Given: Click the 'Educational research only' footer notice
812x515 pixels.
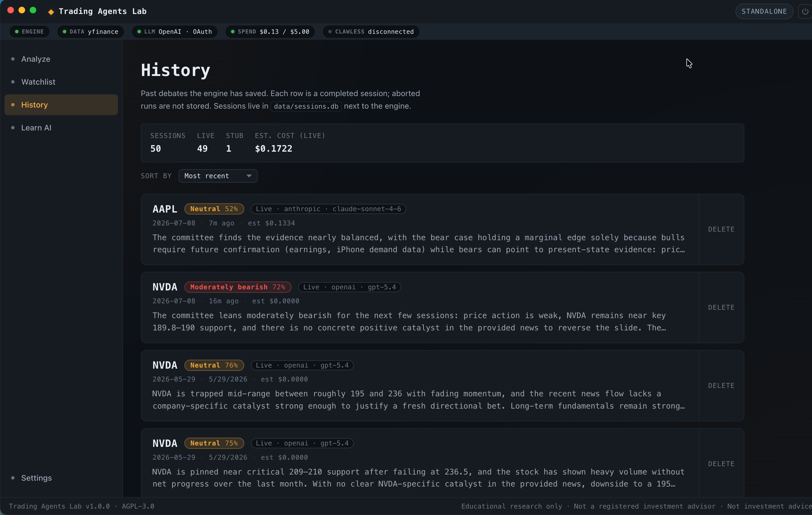Looking at the screenshot, I should click(512, 506).
